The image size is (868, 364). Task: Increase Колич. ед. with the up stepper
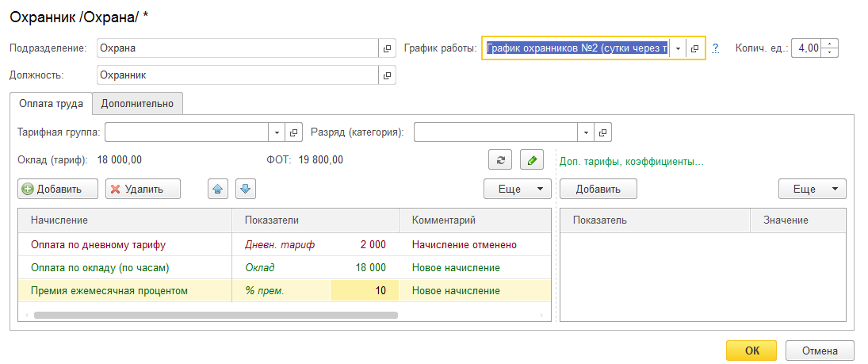(830, 44)
